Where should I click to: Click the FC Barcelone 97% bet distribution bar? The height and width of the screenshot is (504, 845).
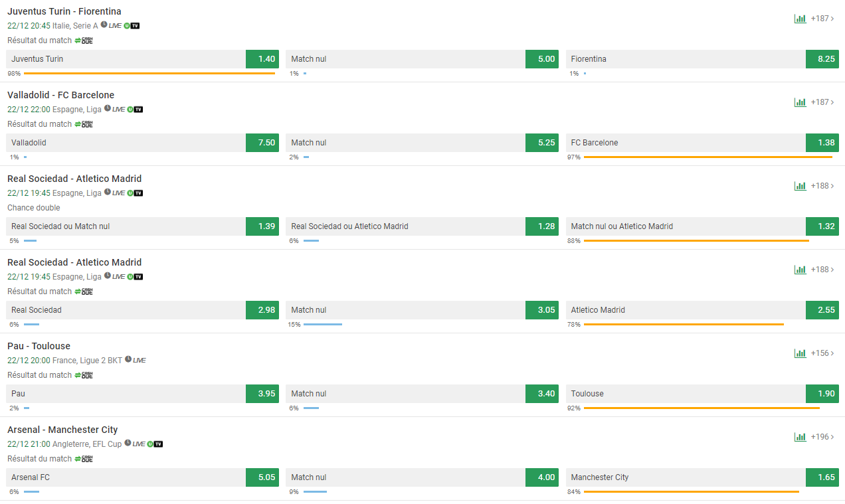(x=708, y=157)
